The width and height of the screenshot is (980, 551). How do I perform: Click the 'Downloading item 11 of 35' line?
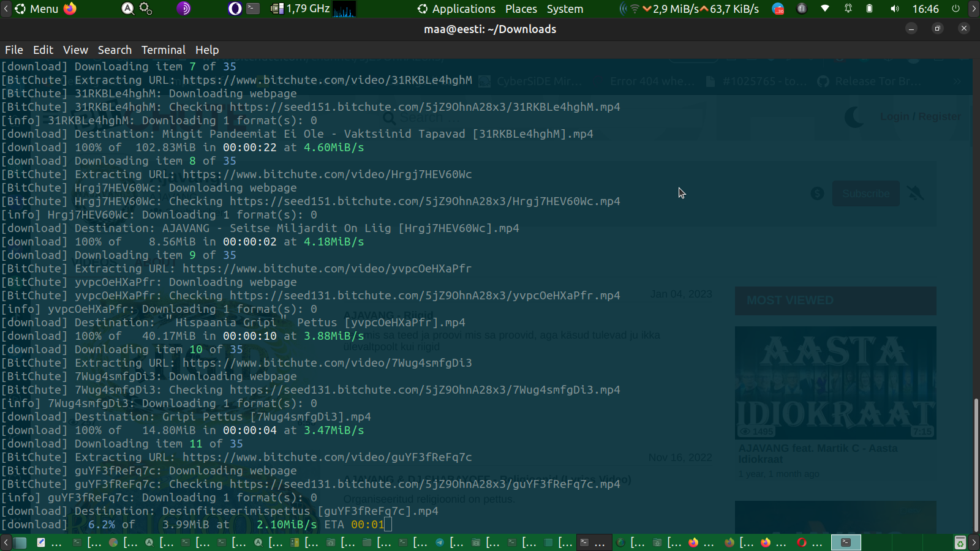pyautogui.click(x=122, y=444)
